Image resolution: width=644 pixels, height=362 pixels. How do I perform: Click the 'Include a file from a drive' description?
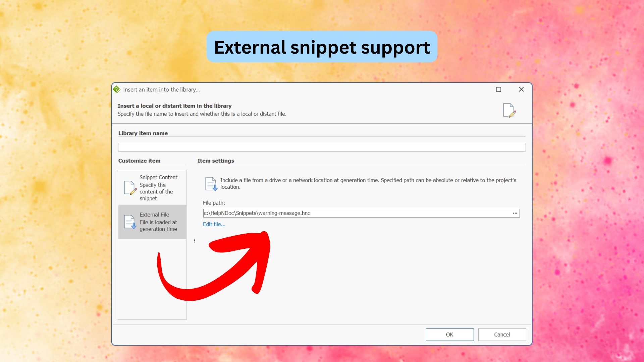pyautogui.click(x=368, y=183)
